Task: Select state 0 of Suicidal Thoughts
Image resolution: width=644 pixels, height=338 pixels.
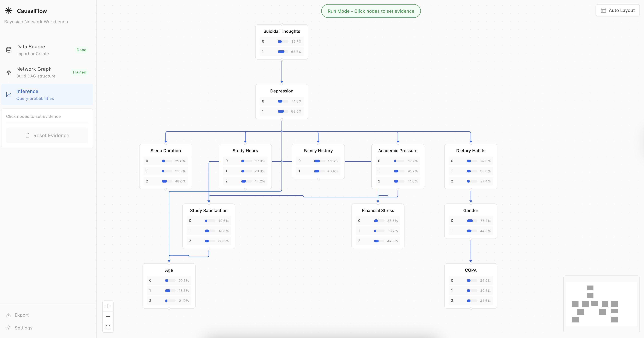Action: (281, 41)
